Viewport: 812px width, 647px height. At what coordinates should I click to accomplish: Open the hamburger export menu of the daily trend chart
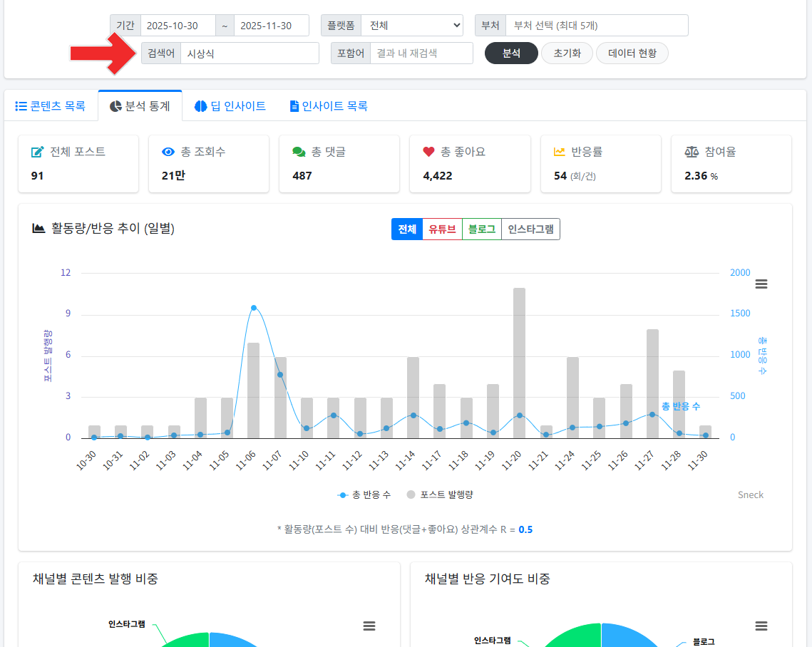tap(761, 284)
